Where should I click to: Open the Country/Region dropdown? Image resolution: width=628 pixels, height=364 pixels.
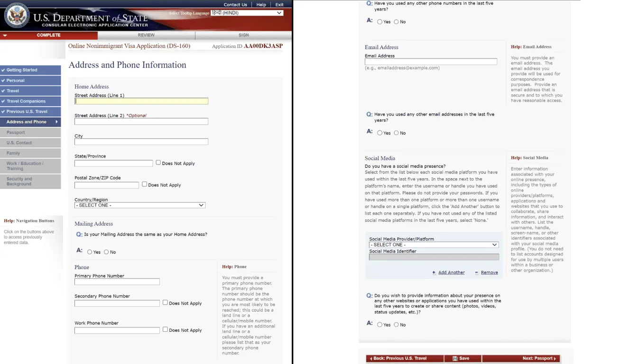[x=140, y=205]
